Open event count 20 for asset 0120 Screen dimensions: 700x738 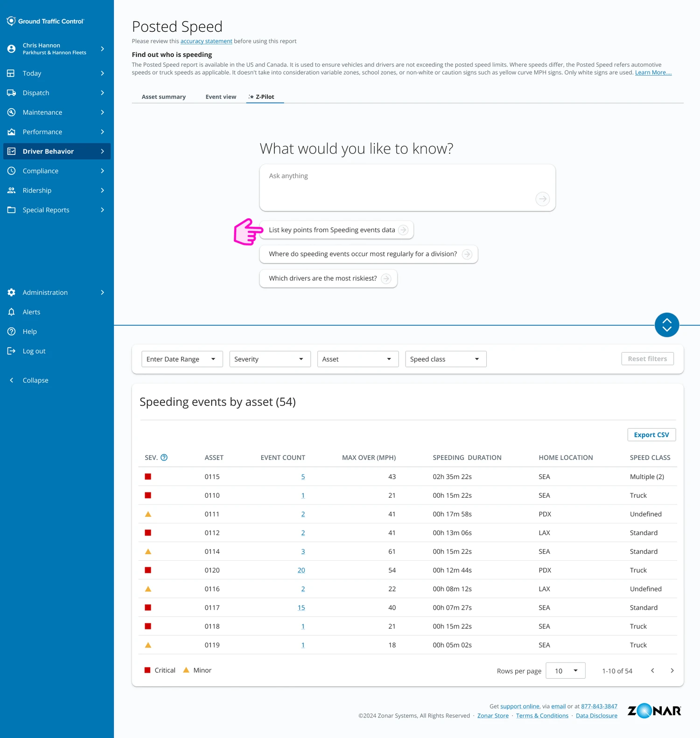point(301,570)
